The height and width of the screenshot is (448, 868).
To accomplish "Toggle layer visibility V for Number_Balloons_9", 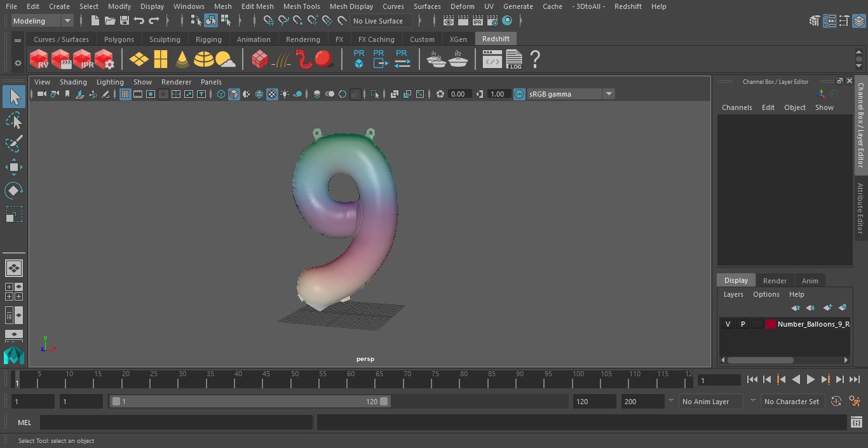I will [x=728, y=324].
